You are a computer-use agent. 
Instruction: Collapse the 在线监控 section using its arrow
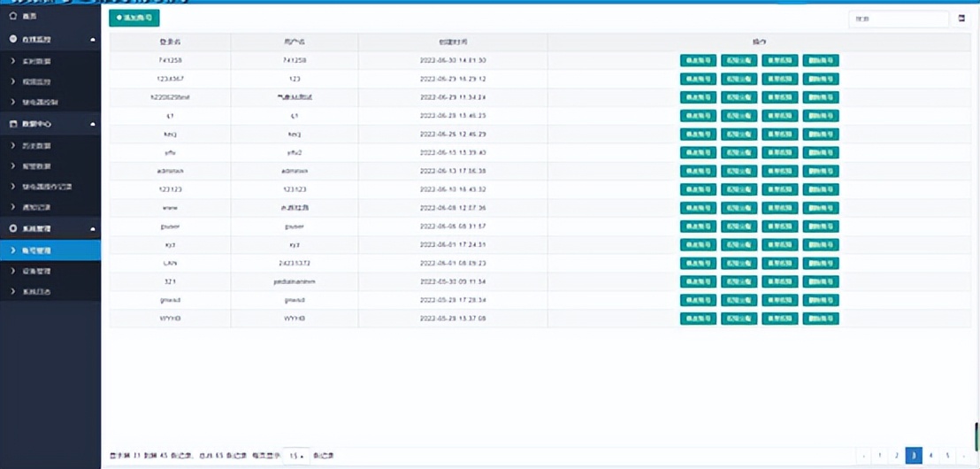[x=93, y=40]
